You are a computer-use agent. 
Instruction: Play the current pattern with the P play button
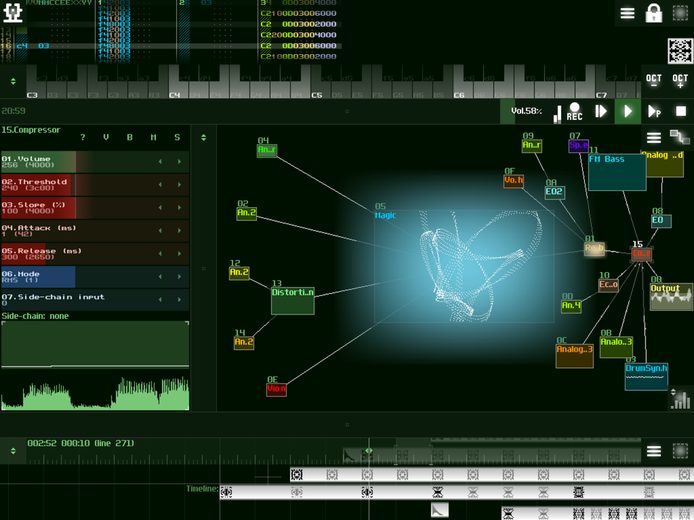(654, 112)
